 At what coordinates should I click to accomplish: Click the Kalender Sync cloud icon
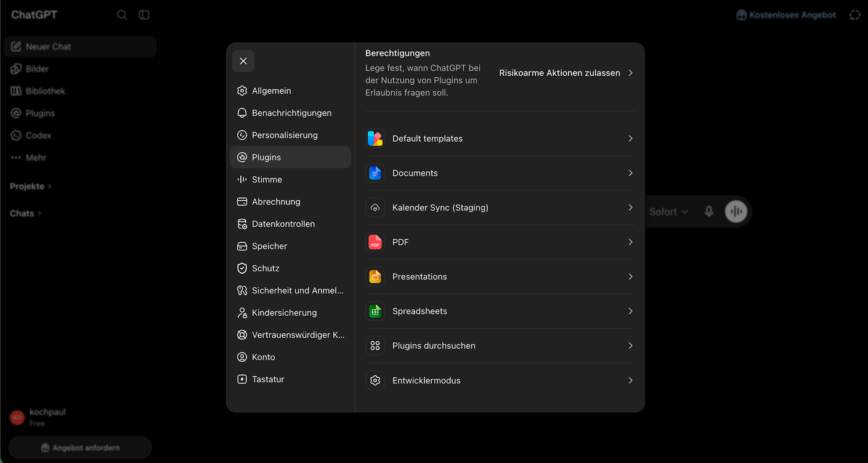[x=375, y=208]
